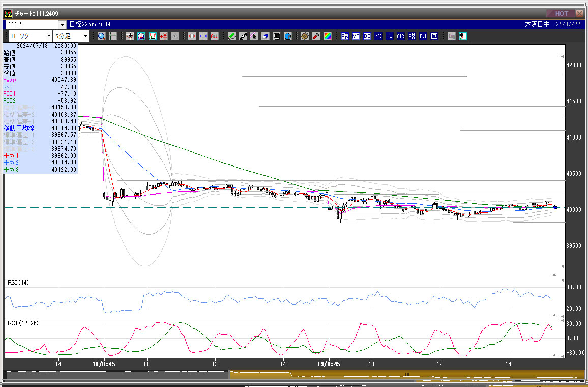The width and height of the screenshot is (588, 387).
Task: Click the RCI1 label in data panel
Action: pyautogui.click(x=9, y=94)
